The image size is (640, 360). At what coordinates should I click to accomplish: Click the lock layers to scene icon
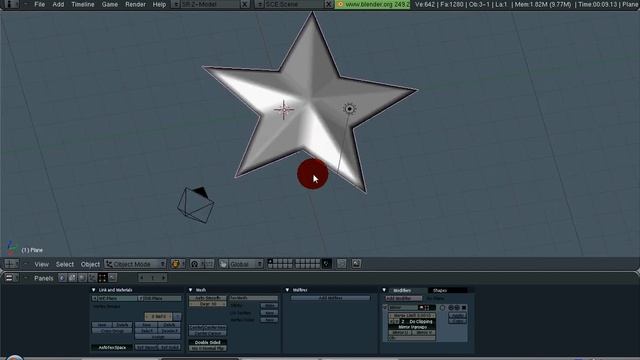click(326, 264)
